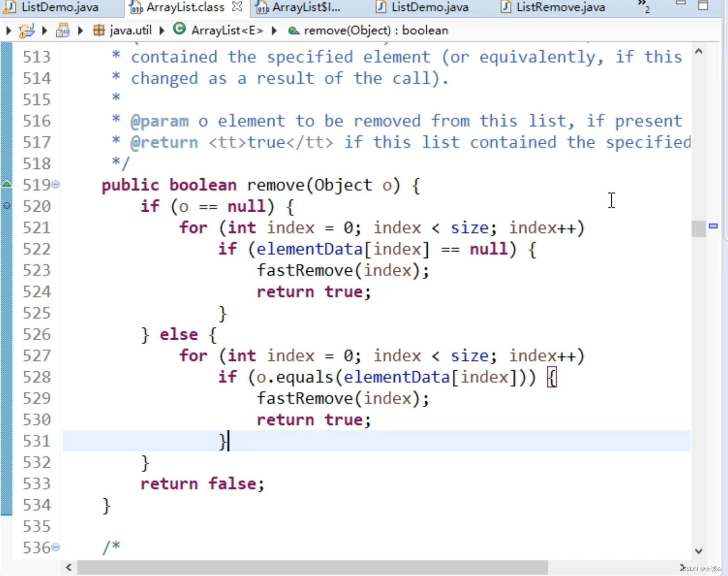Click 'o.equals' on line 528
The width and height of the screenshot is (728, 576).
click(x=295, y=377)
